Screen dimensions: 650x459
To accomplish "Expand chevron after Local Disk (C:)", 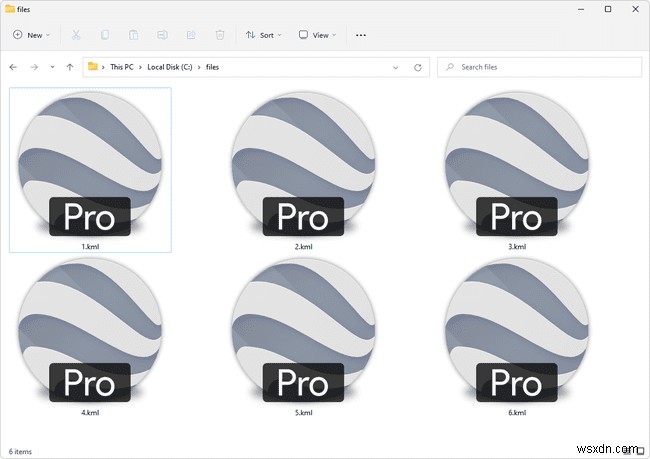I will pos(199,67).
